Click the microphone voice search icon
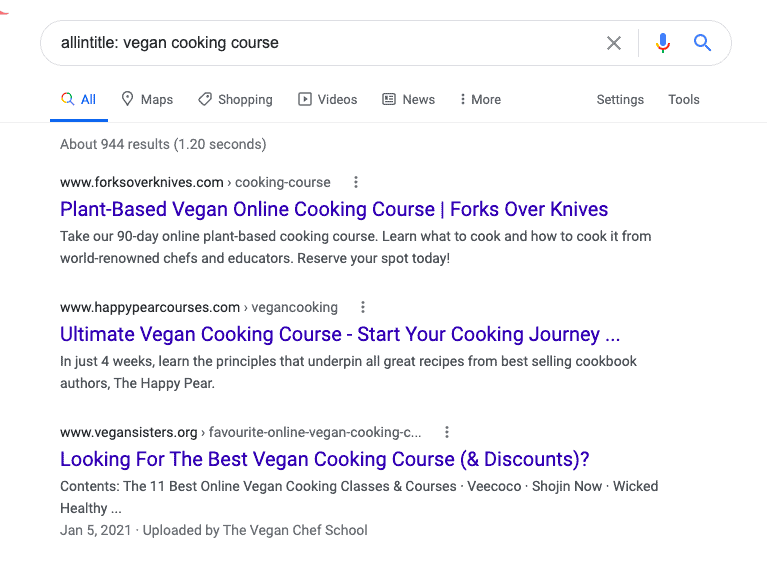 pyautogui.click(x=662, y=43)
